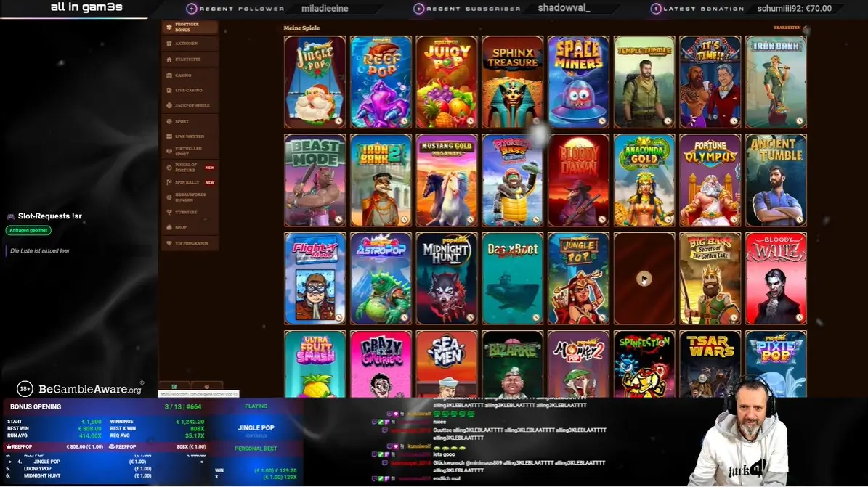
Task: Click the clock icon on Iron Bank tile
Action: pyautogui.click(x=799, y=120)
